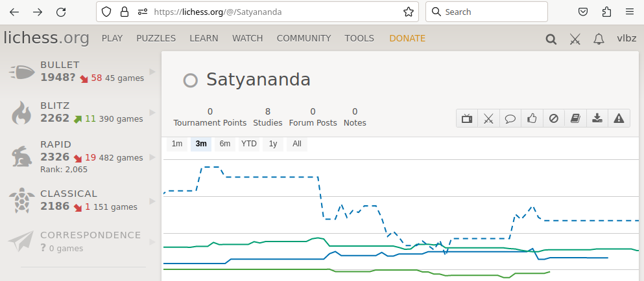Challenge Satyananda via crossed swords button

(488, 118)
